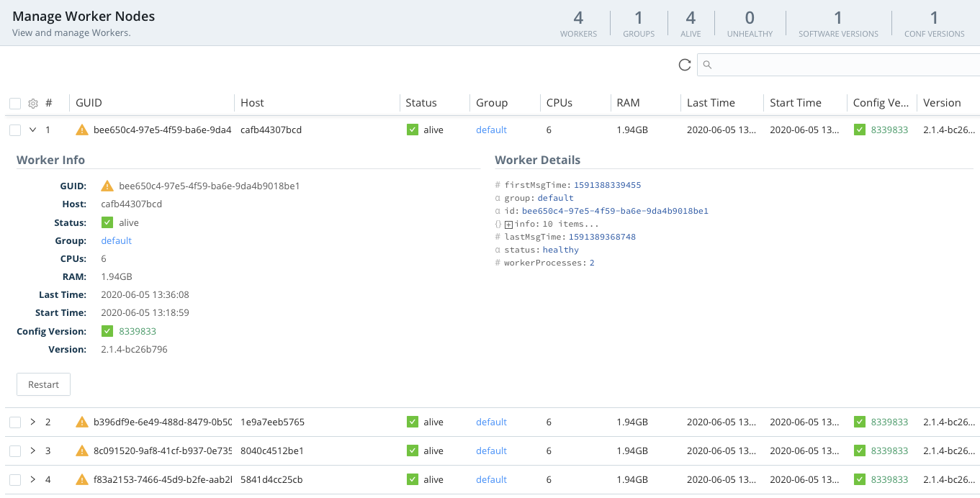Click green alive status icon for host 8040c4512be1
The image size is (980, 498).
pyautogui.click(x=413, y=451)
